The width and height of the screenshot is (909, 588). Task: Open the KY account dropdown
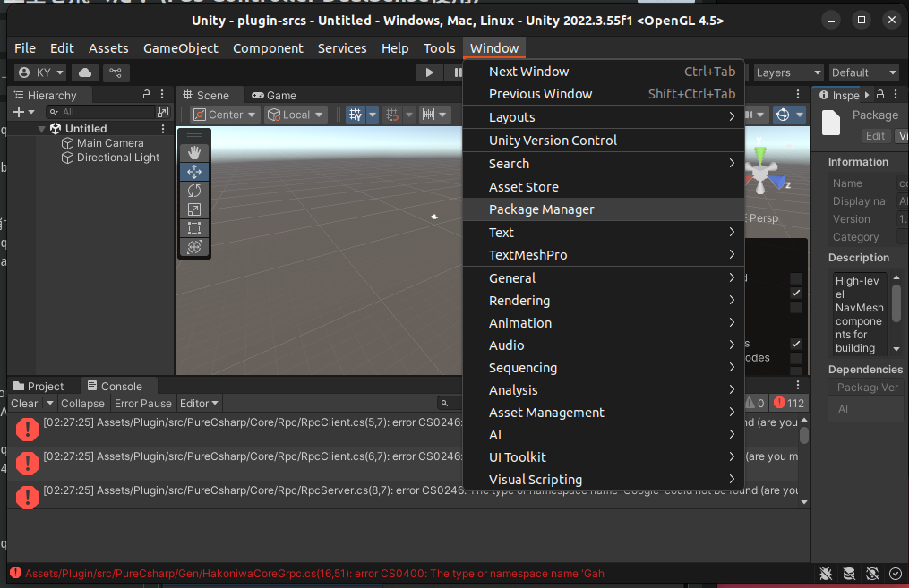pos(40,72)
